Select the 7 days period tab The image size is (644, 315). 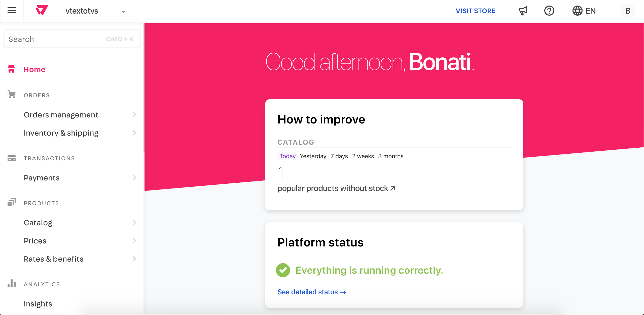pyautogui.click(x=339, y=156)
